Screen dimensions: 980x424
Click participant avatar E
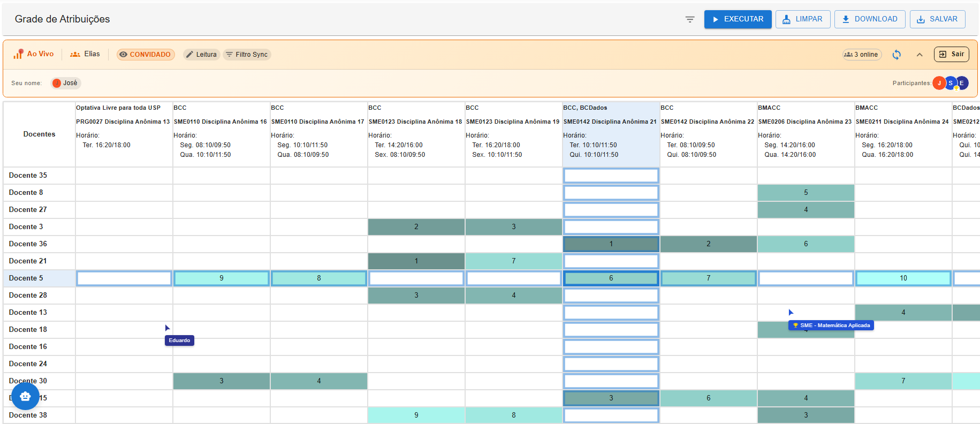(x=962, y=83)
